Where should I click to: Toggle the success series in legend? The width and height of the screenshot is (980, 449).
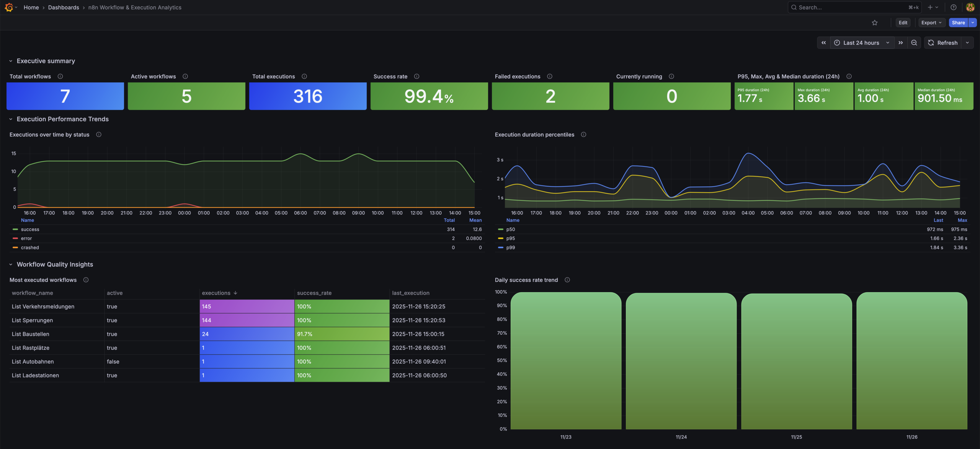click(30, 229)
